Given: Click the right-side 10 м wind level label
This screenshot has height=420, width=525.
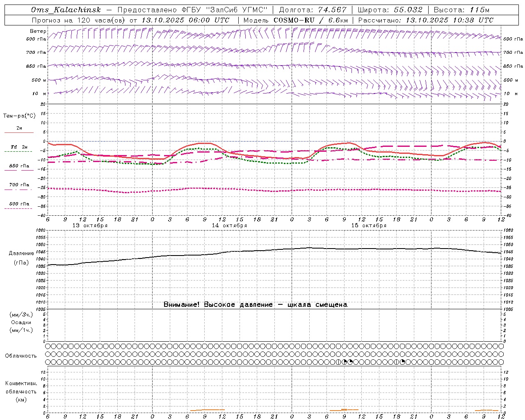Looking at the screenshot, I should (x=510, y=94).
